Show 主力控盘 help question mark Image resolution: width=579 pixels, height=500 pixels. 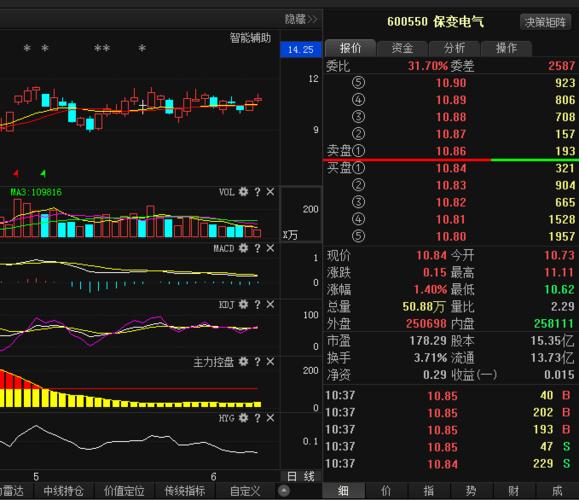tap(257, 362)
